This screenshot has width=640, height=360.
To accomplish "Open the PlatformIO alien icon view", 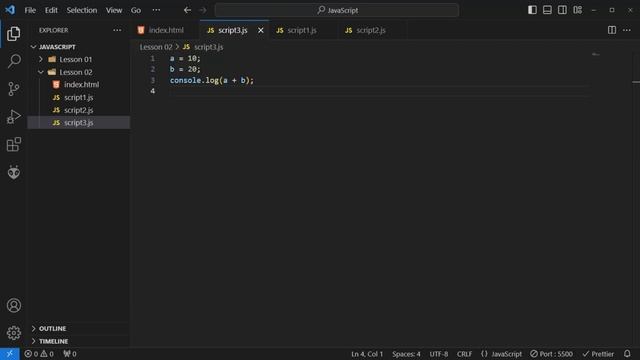I will (13, 172).
